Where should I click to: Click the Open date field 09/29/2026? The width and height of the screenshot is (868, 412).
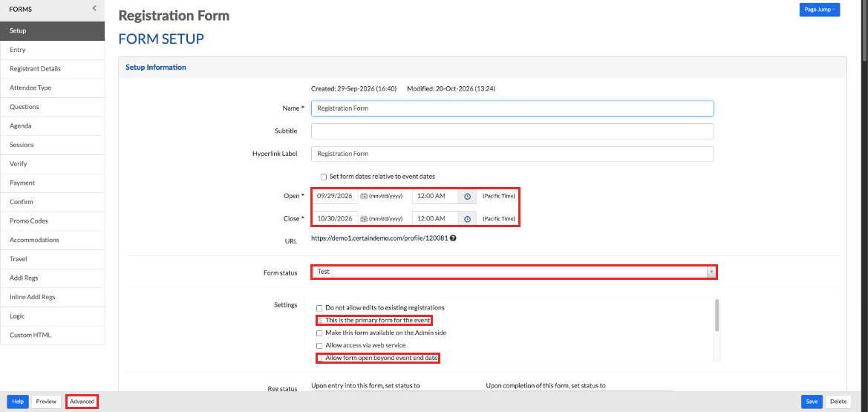335,196
